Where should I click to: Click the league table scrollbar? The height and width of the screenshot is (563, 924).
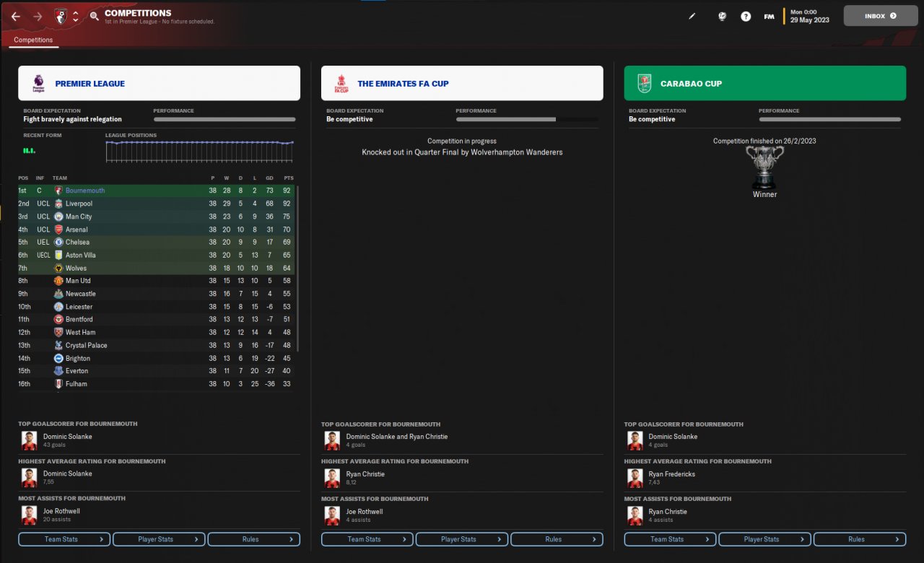coord(297,269)
